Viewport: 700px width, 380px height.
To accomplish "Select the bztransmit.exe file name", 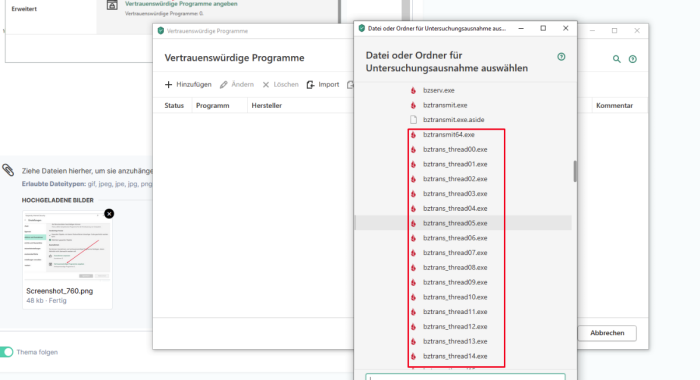I will pos(445,105).
